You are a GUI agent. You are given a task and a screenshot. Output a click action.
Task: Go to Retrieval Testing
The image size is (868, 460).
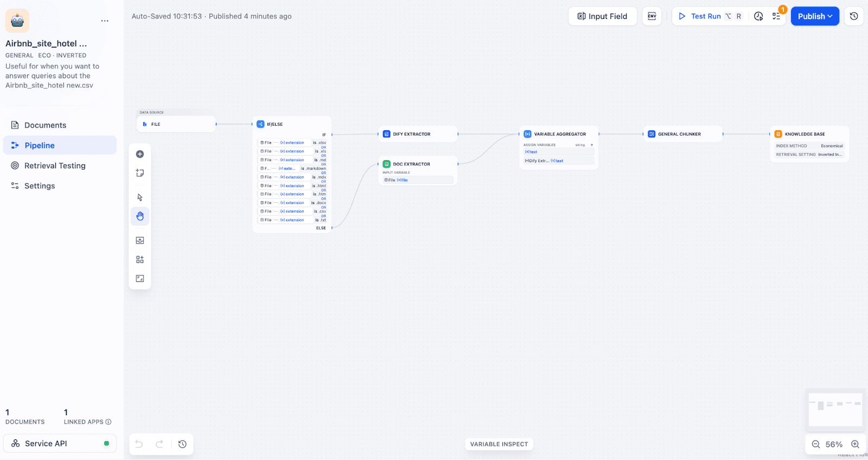55,165
